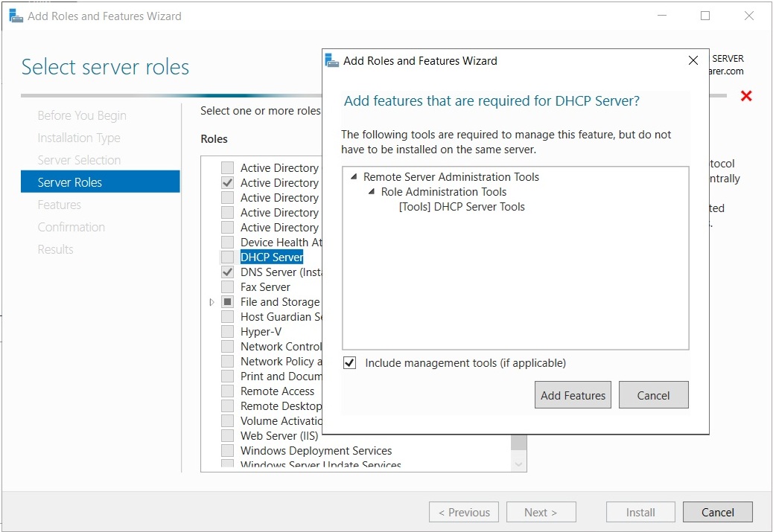Close the Add features dialog
This screenshot has width=773, height=532.
click(693, 61)
